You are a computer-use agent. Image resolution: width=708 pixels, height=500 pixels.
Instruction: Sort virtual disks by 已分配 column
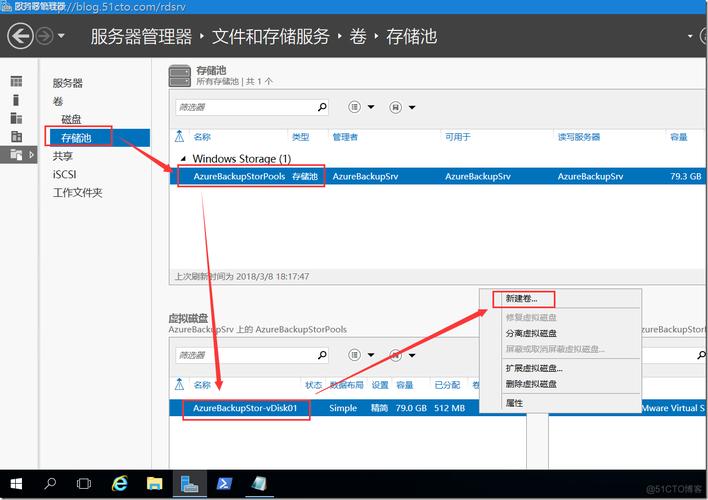pos(447,385)
